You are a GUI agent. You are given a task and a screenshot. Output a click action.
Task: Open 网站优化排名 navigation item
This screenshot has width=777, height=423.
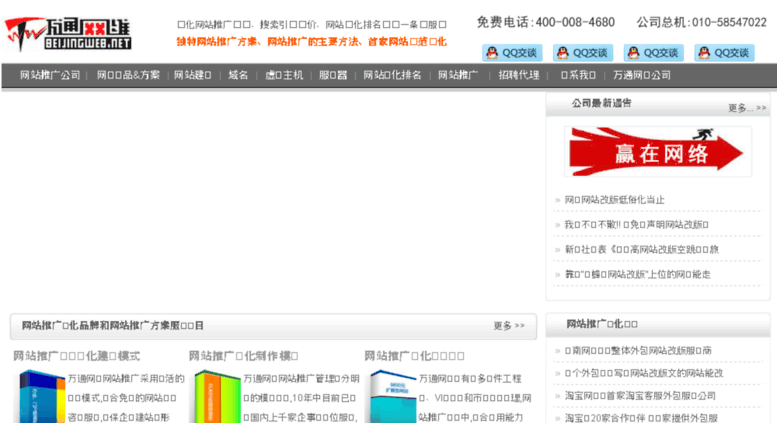(x=392, y=75)
